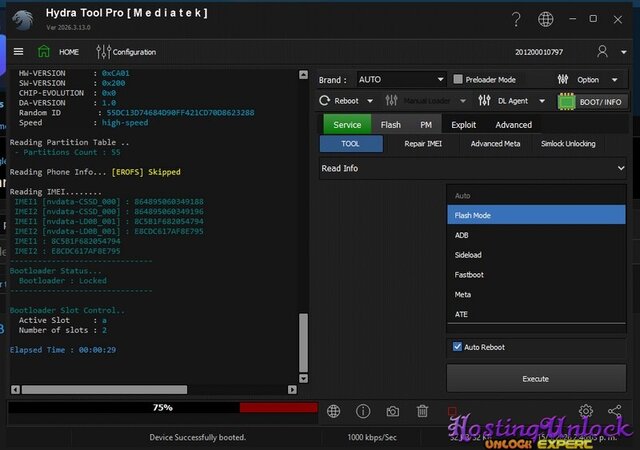Open the Reboot dropdown arrow
This screenshot has height=450, width=640.
click(368, 101)
